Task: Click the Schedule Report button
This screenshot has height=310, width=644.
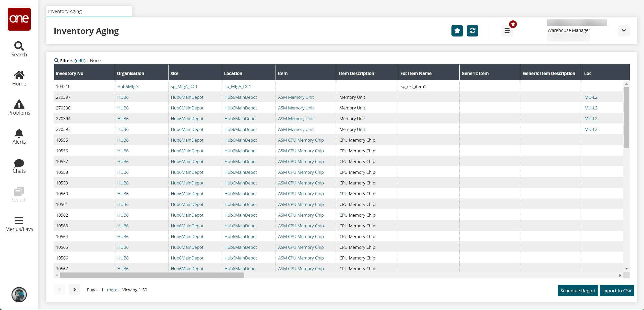Action: [x=578, y=291]
